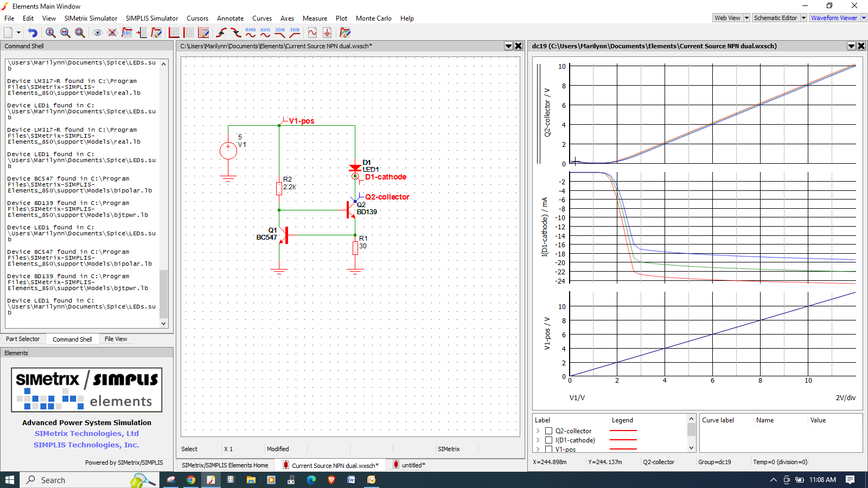
Task: Click the Chrome icon in taskbar
Action: tap(191, 480)
